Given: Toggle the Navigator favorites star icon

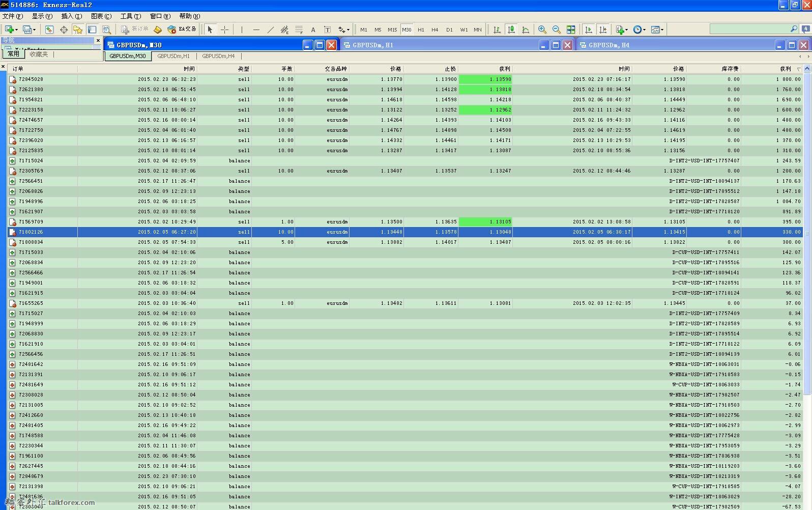Looking at the screenshot, I should pyautogui.click(x=78, y=30).
